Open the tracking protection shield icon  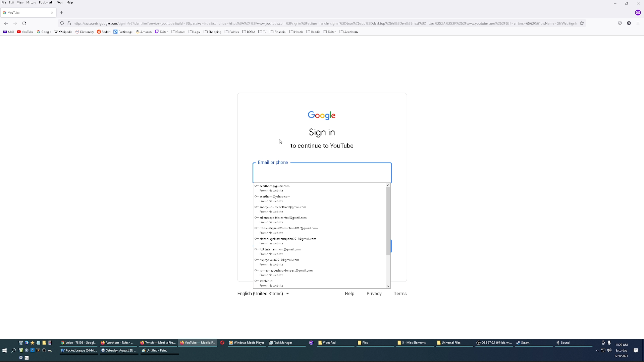click(62, 23)
